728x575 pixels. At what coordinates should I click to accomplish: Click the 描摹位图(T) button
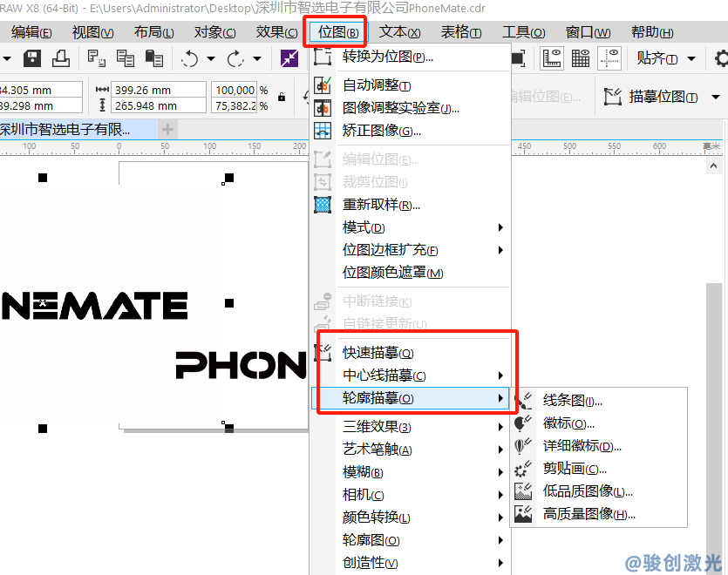click(651, 97)
